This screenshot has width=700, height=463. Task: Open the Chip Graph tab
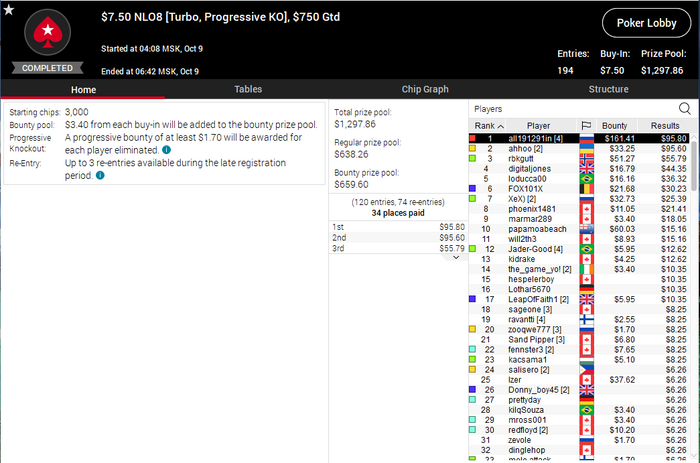coord(425,89)
